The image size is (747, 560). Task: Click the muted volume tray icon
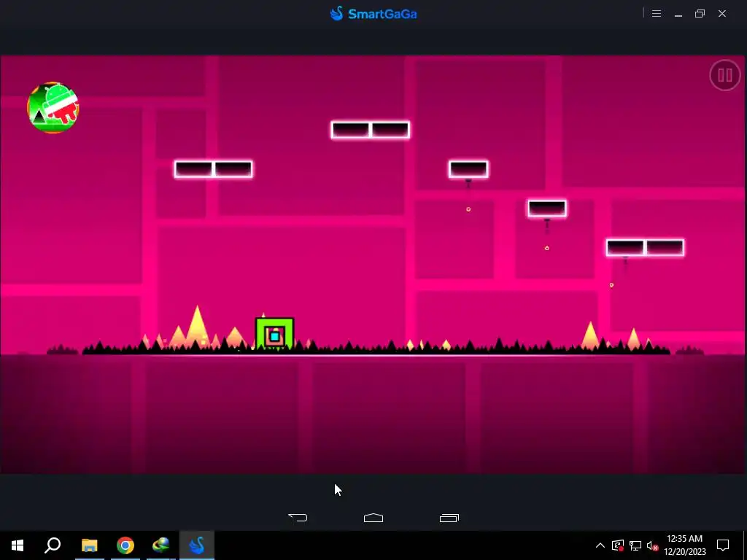pos(652,545)
